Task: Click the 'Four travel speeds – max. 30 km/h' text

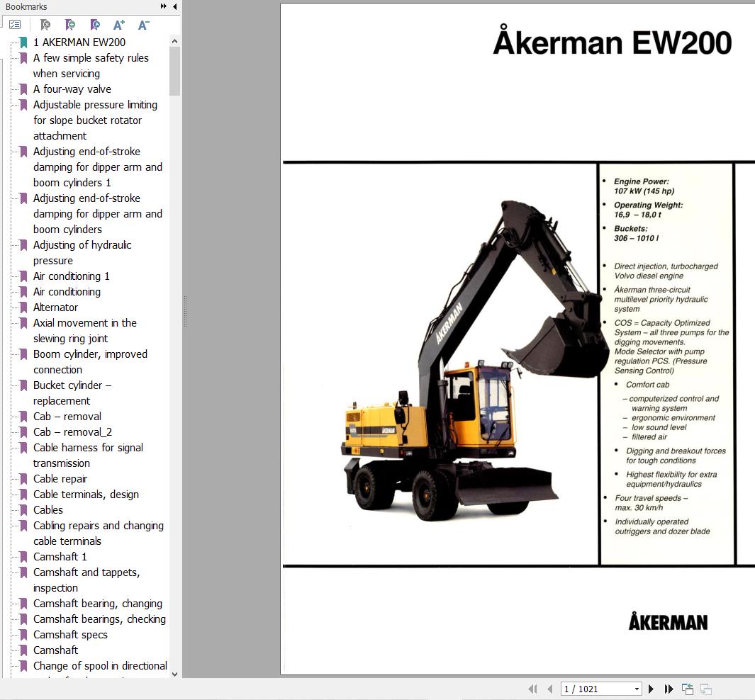Action: point(651,503)
